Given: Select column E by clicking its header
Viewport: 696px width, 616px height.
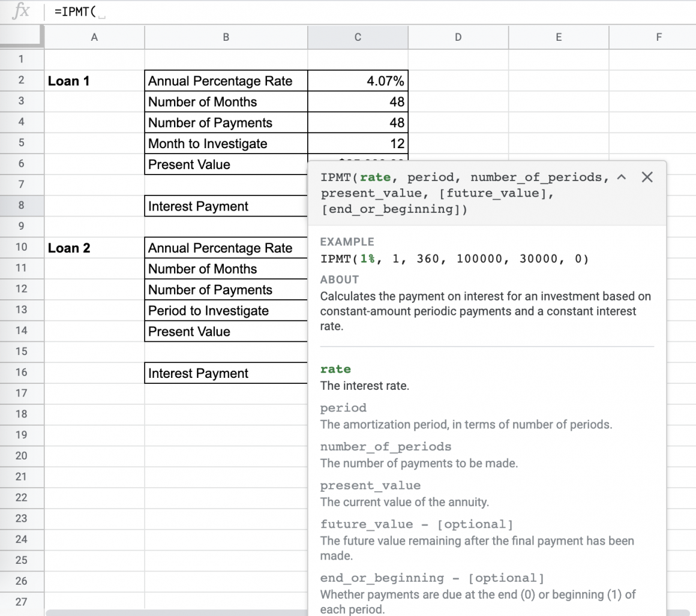Looking at the screenshot, I should (x=558, y=37).
